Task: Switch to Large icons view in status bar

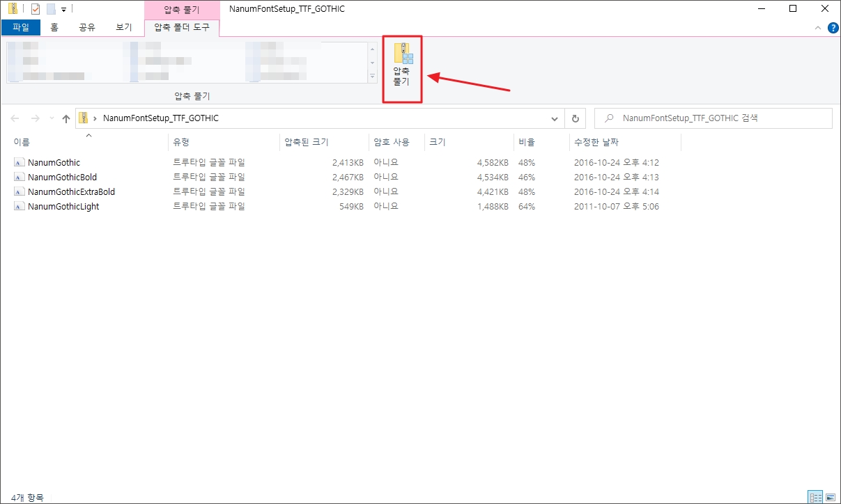Action: coord(830,497)
